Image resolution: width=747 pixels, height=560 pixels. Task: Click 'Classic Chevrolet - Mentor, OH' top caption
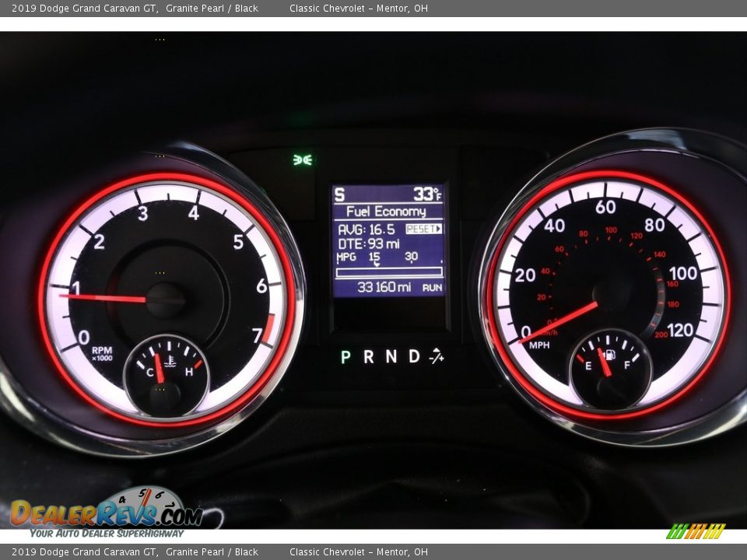[x=358, y=8]
